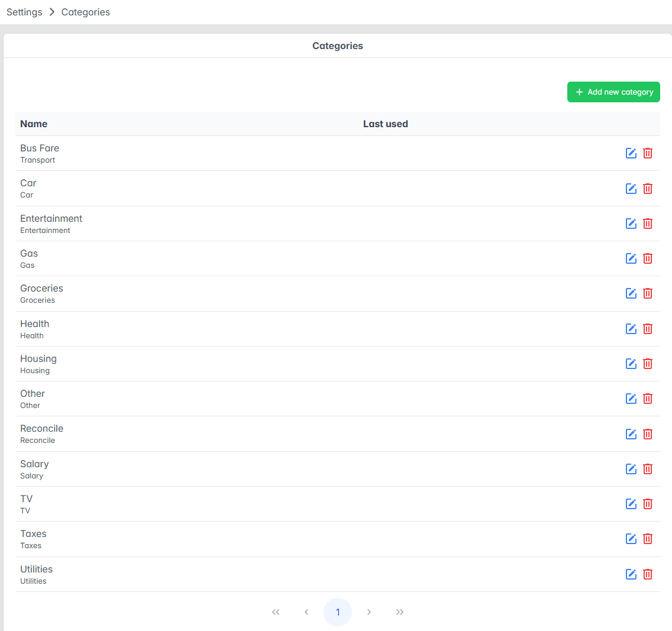The image size is (672, 631).
Task: Jump to last page of pagination
Action: pos(399,611)
